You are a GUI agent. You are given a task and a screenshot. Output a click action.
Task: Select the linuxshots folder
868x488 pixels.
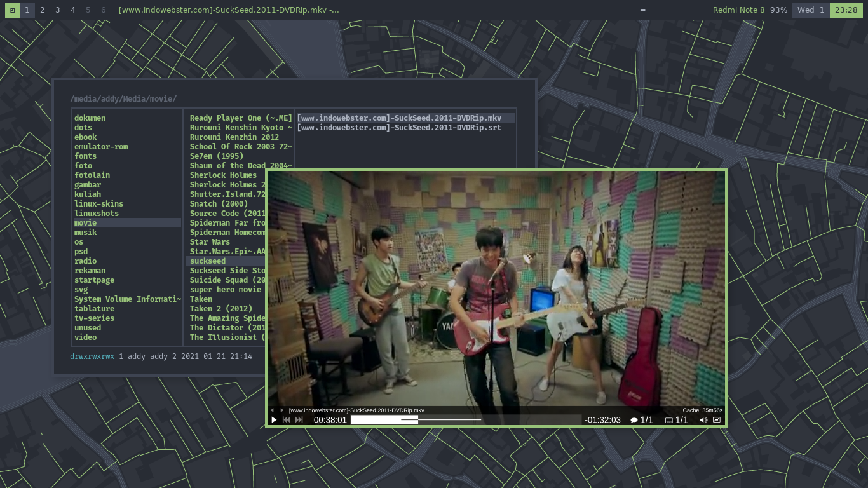click(x=97, y=213)
